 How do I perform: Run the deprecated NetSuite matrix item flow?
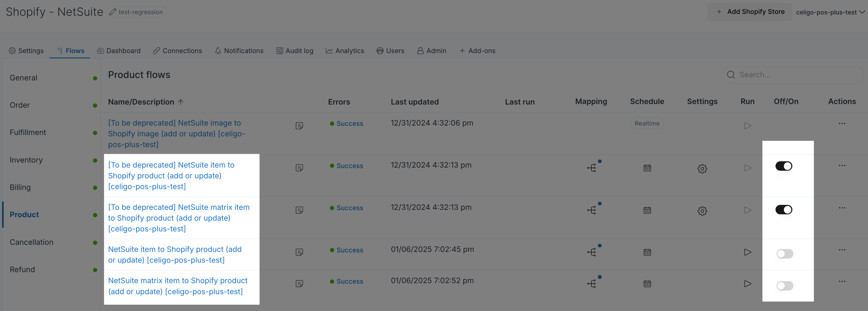(x=748, y=210)
